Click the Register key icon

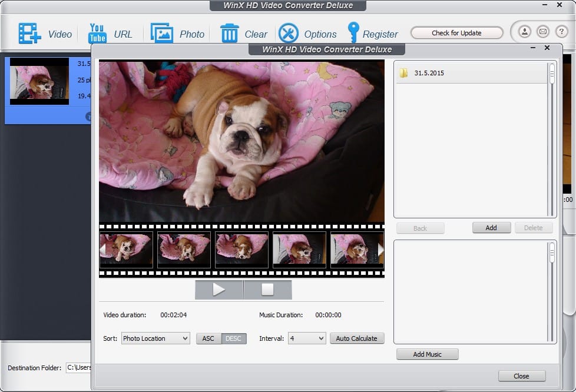[x=353, y=33]
